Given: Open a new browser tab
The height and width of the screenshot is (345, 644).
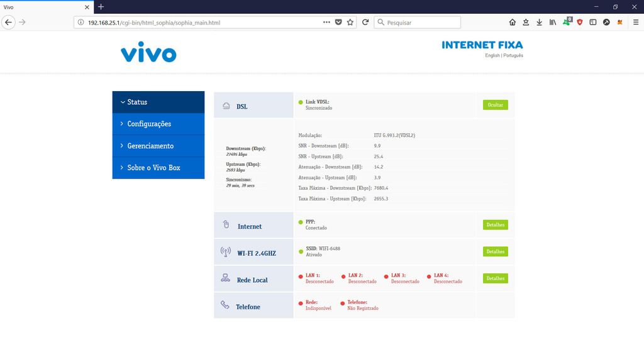Looking at the screenshot, I should pyautogui.click(x=101, y=6).
